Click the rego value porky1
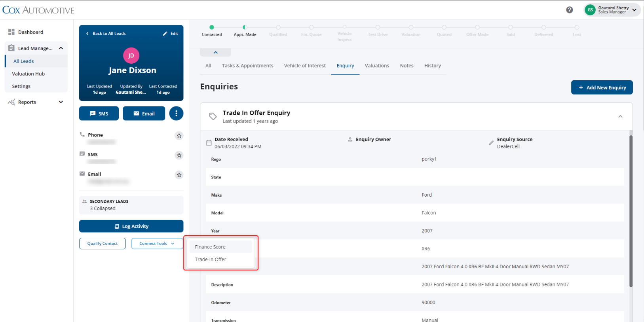The height and width of the screenshot is (322, 644). coord(429,159)
